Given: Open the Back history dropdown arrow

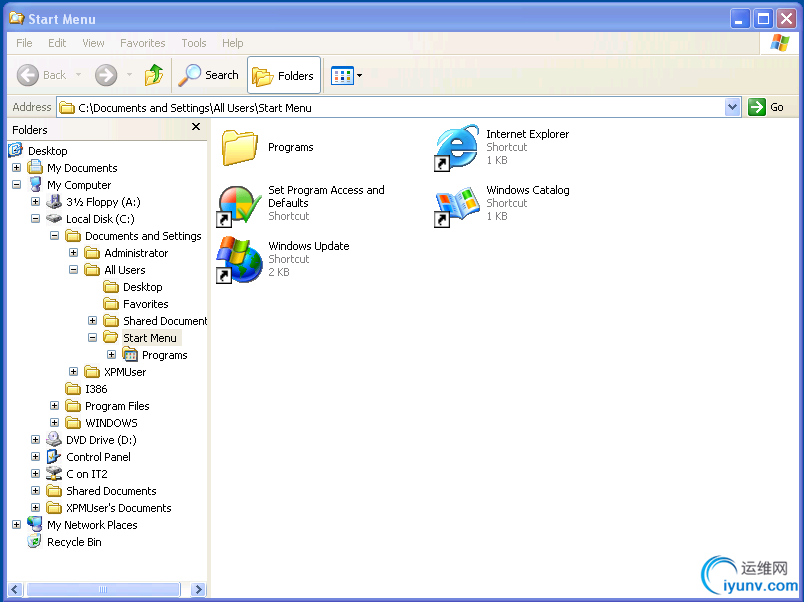Looking at the screenshot, I should 78,75.
